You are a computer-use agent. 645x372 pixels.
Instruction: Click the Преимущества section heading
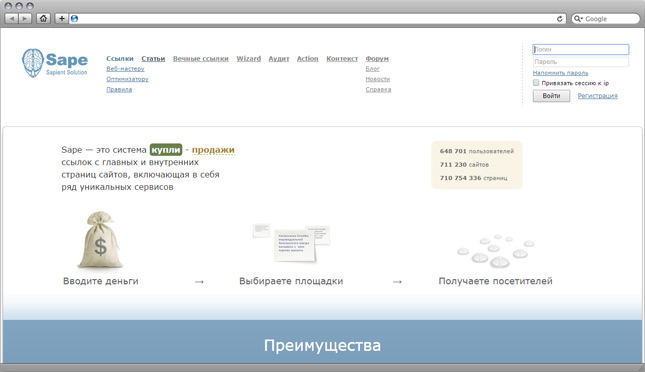pos(322,345)
